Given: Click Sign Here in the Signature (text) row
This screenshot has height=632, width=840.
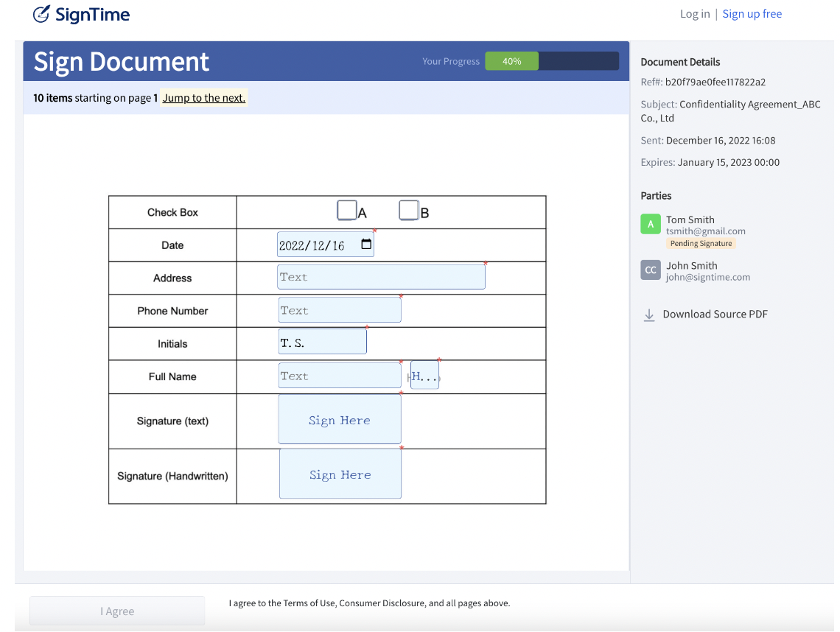Looking at the screenshot, I should pyautogui.click(x=340, y=421).
